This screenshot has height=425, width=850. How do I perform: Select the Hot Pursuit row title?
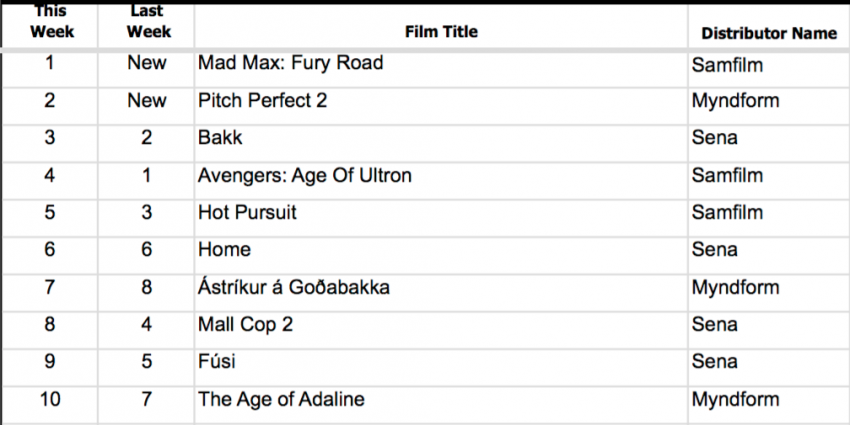tap(441, 217)
